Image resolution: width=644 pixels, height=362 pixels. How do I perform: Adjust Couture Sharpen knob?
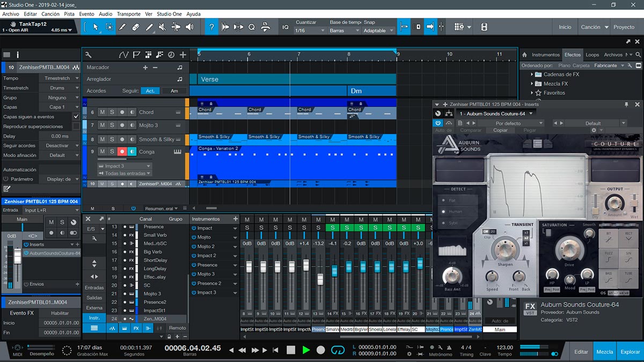tap(504, 248)
